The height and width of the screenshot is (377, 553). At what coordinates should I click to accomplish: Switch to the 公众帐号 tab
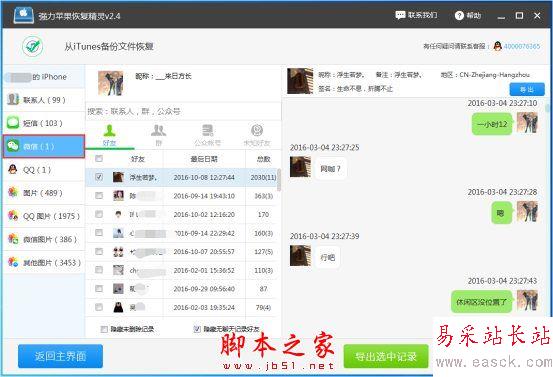(207, 135)
